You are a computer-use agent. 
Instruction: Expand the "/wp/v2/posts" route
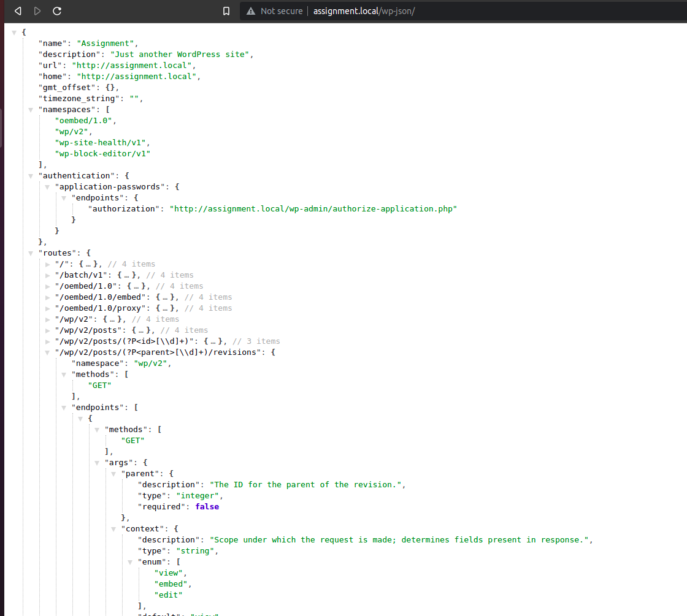48,330
